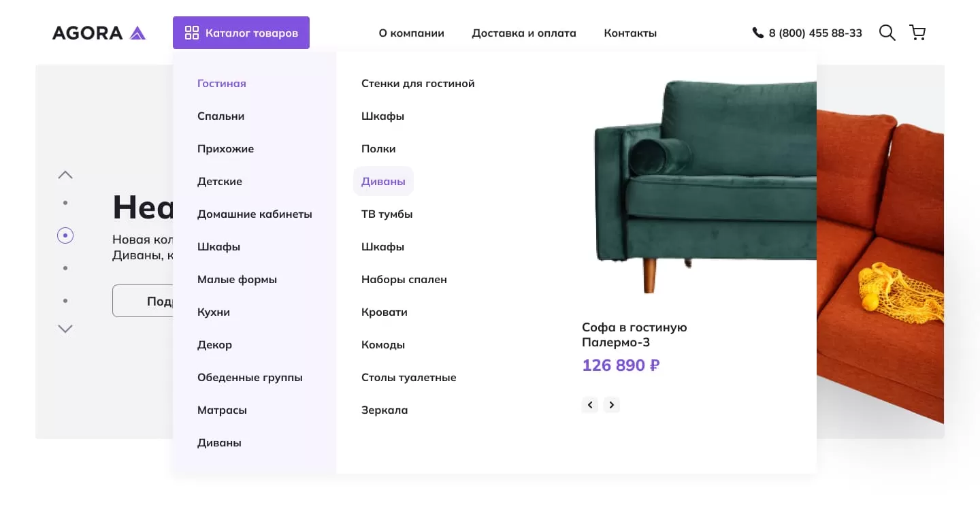Open the О компании menu item
Viewport: 980px width, 507px height.
[x=411, y=32]
